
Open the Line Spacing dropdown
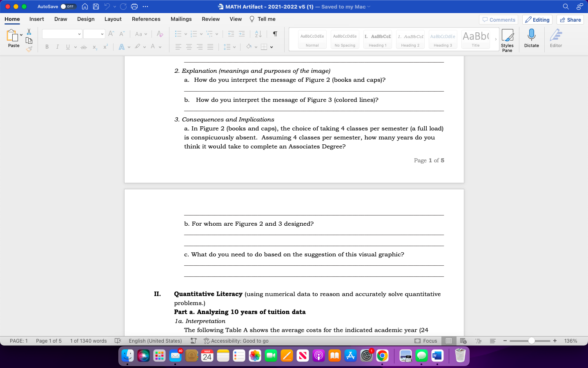pos(234,47)
